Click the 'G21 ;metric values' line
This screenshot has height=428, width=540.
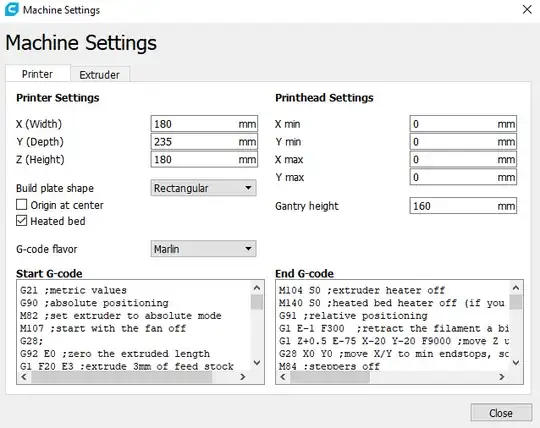[x=73, y=290]
